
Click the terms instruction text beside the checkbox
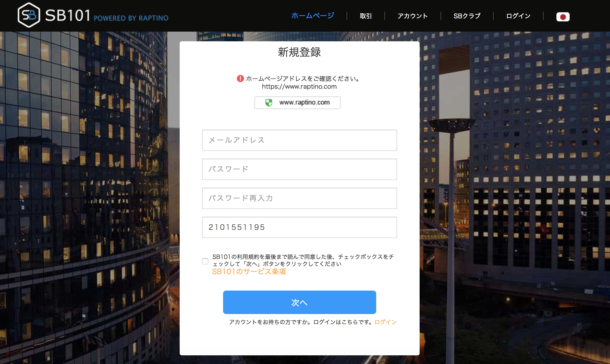tap(303, 260)
